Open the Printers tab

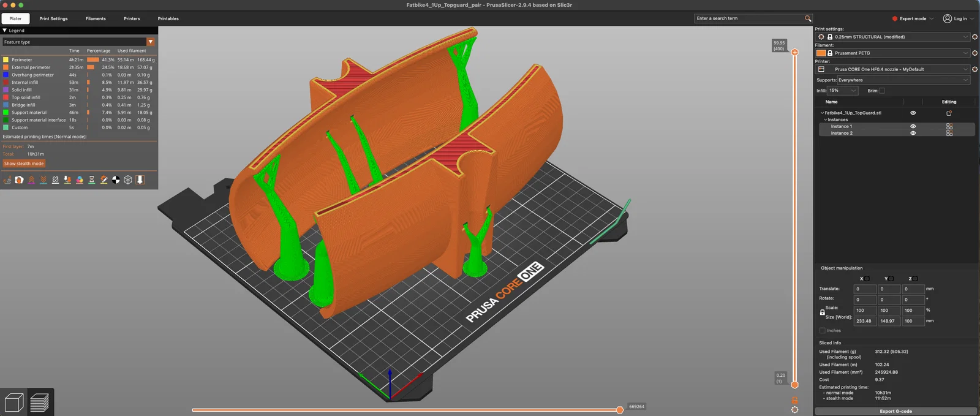tap(132, 18)
